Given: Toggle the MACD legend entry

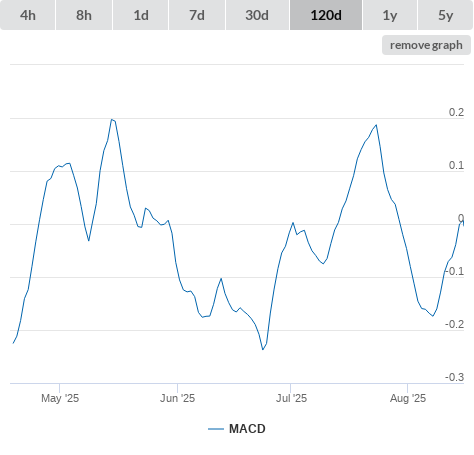Looking at the screenshot, I should pos(237,429).
